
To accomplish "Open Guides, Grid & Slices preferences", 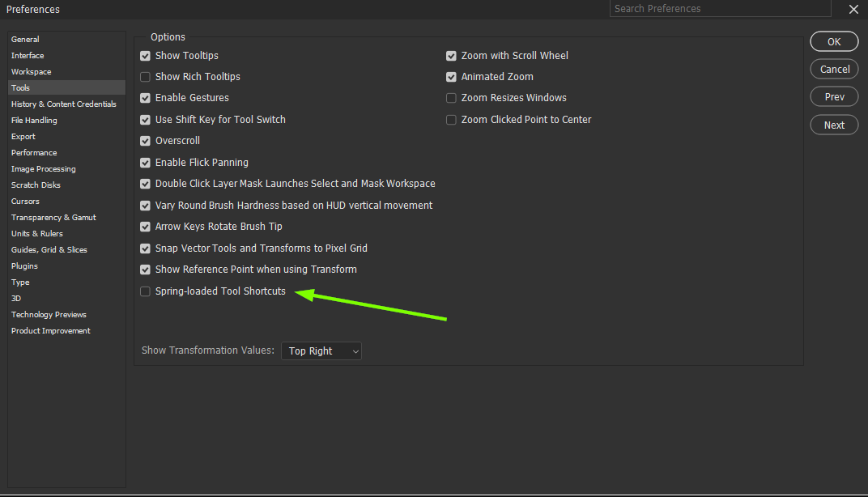I will 51,249.
